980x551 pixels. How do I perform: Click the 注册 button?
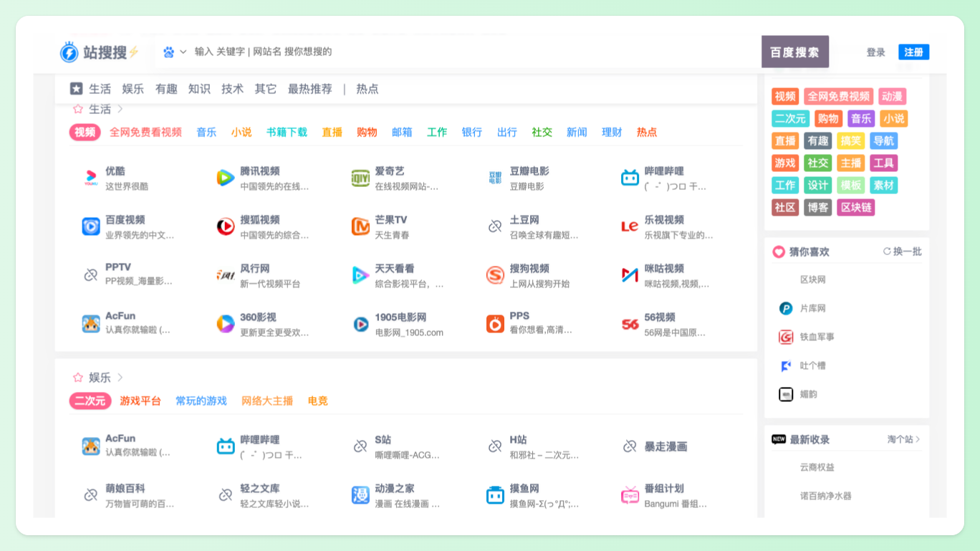(913, 52)
